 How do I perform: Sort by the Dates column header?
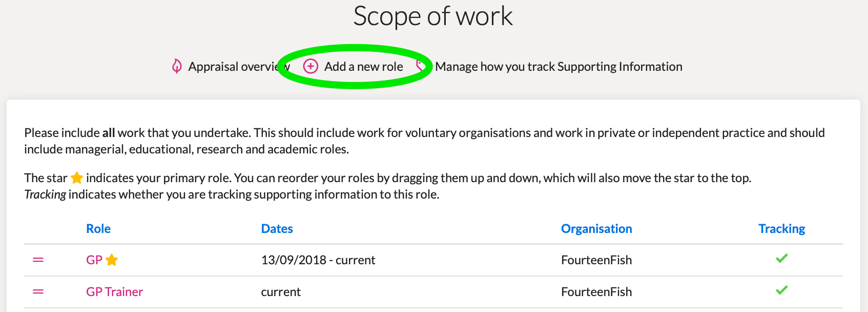tap(277, 229)
